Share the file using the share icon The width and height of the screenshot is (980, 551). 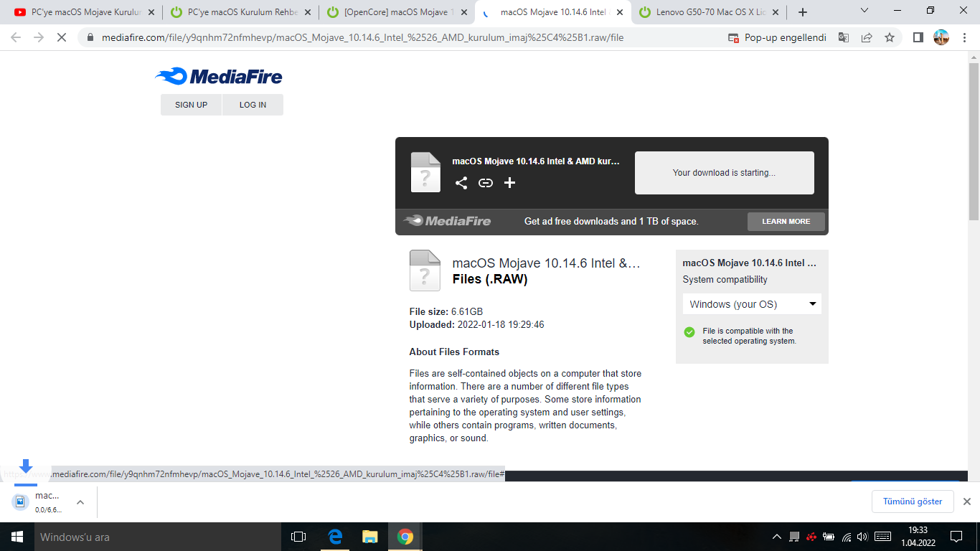pos(461,183)
